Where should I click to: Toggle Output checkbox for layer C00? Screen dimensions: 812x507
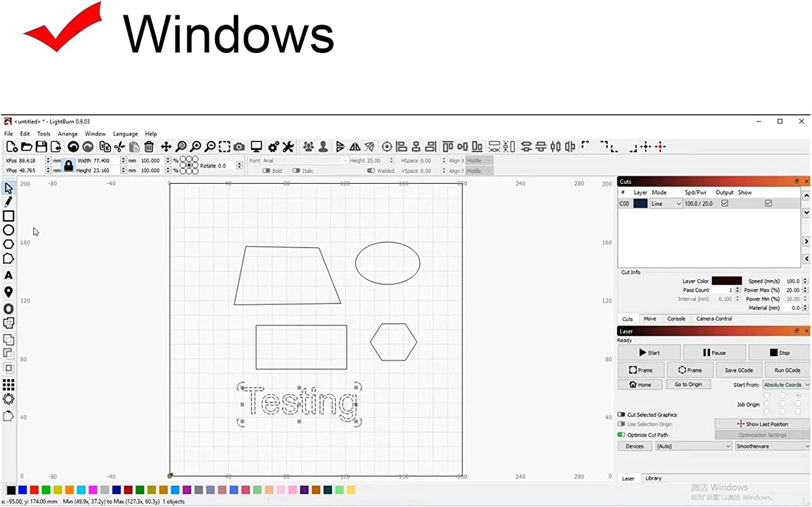point(724,203)
